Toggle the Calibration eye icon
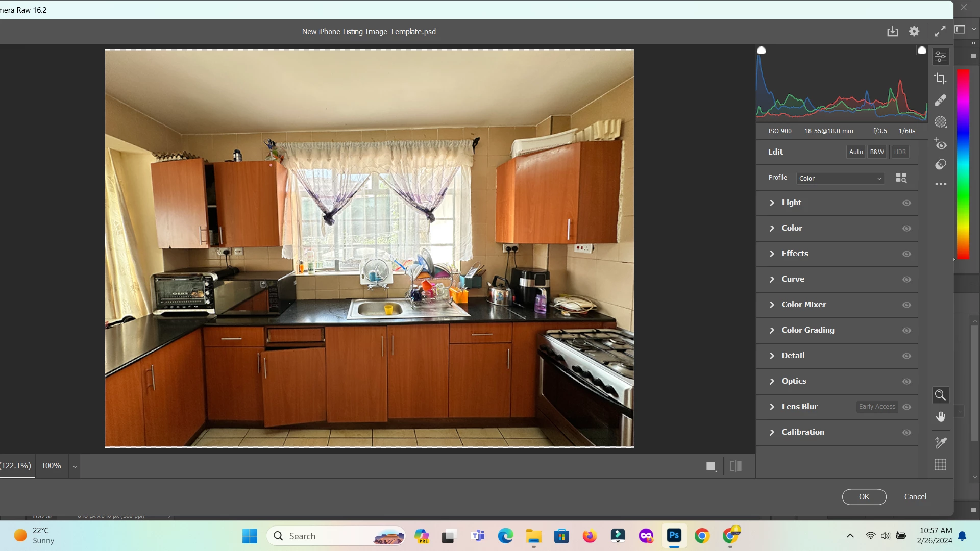Viewport: 980px width, 551px height. tap(906, 433)
